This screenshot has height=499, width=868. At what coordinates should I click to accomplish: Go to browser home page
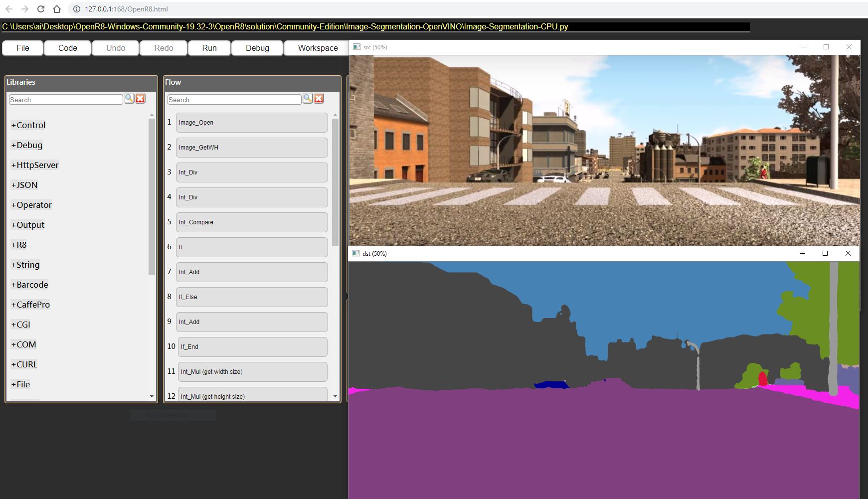point(57,9)
